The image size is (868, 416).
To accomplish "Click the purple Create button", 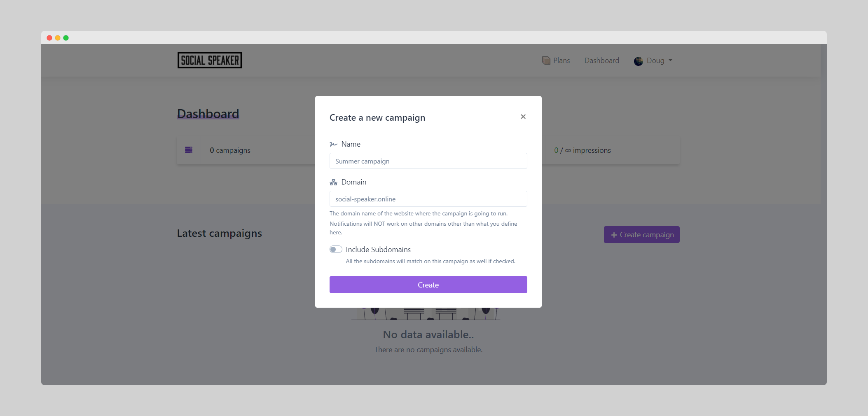I will [x=428, y=285].
